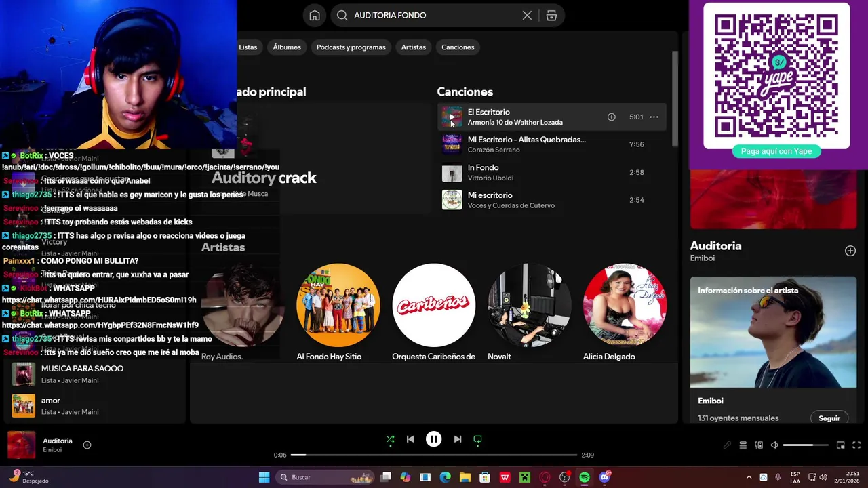Screen dimensions: 868x488
Task: Open the play queue
Action: tap(743, 445)
